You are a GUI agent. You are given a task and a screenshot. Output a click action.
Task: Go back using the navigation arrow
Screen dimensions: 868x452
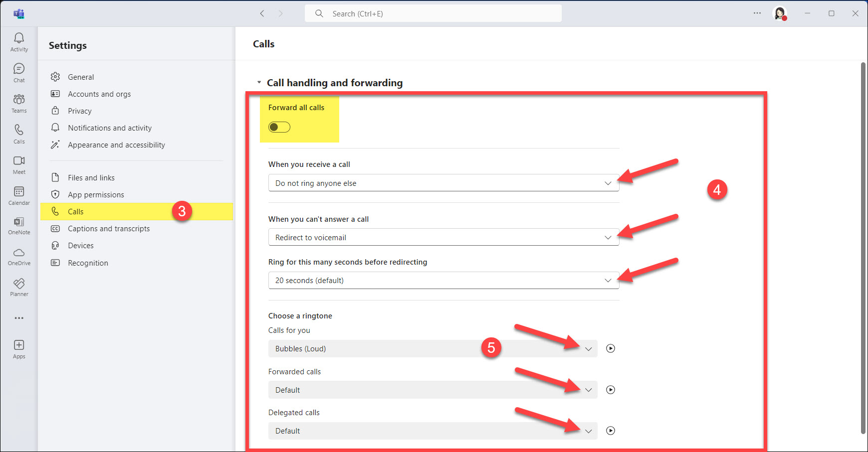[262, 13]
